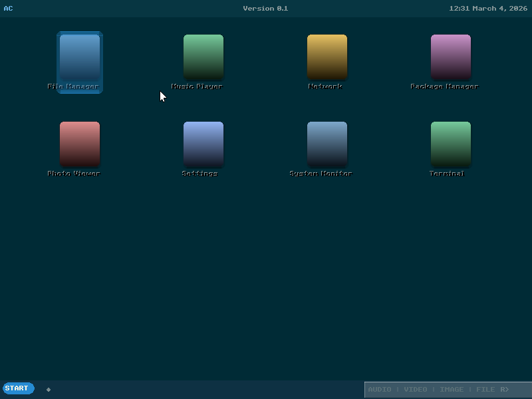Viewport: 532px width, 399px height.
Task: Toggle the VIDEO filter in status bar
Action: [415, 389]
